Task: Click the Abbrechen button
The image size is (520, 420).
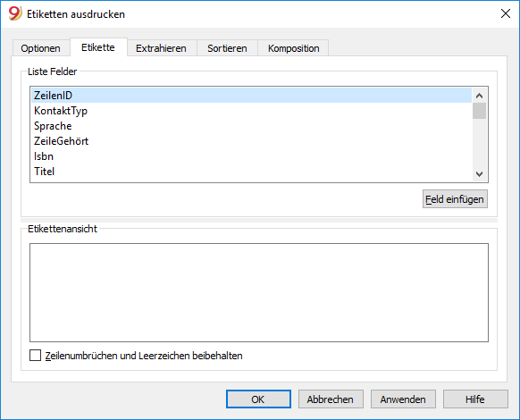Action: (331, 399)
